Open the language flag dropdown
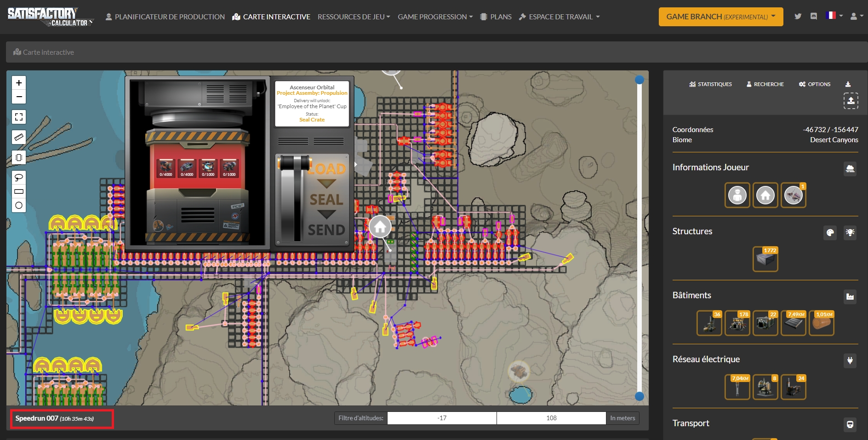Viewport: 868px width, 440px height. pos(834,16)
